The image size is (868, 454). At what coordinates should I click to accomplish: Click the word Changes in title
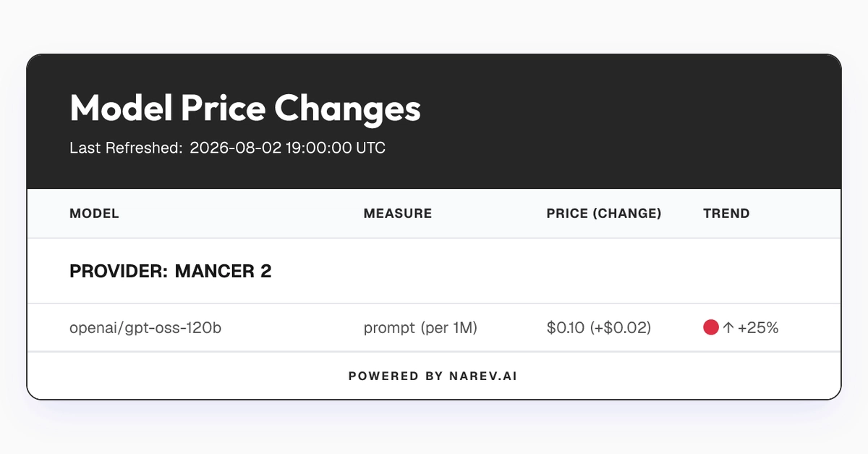click(347, 110)
